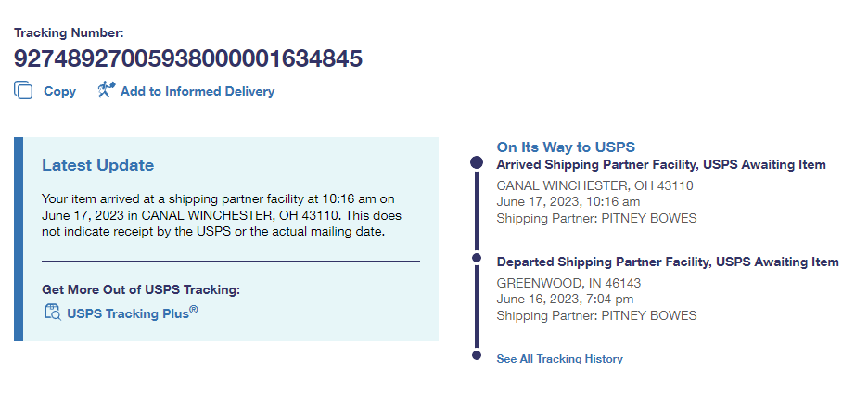Click the June 16, 2023, 7:04 pm timestamp
This screenshot has height=409, width=868.
pyautogui.click(x=566, y=299)
